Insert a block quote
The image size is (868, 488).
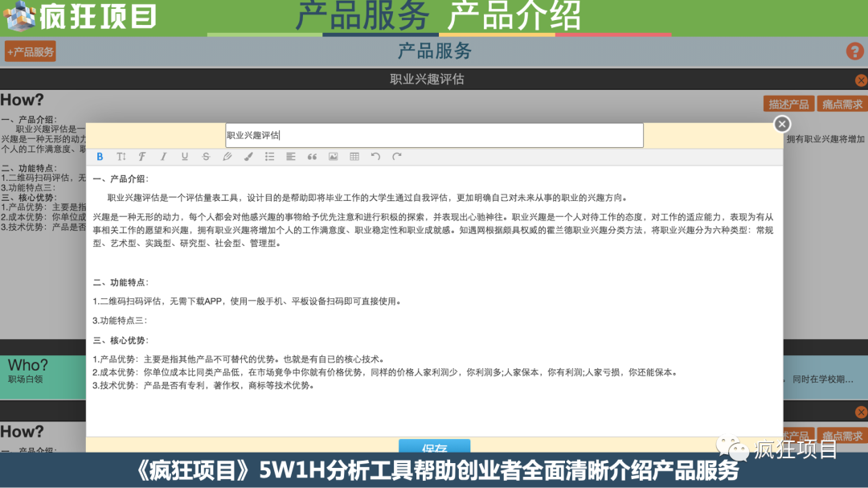pyautogui.click(x=312, y=157)
